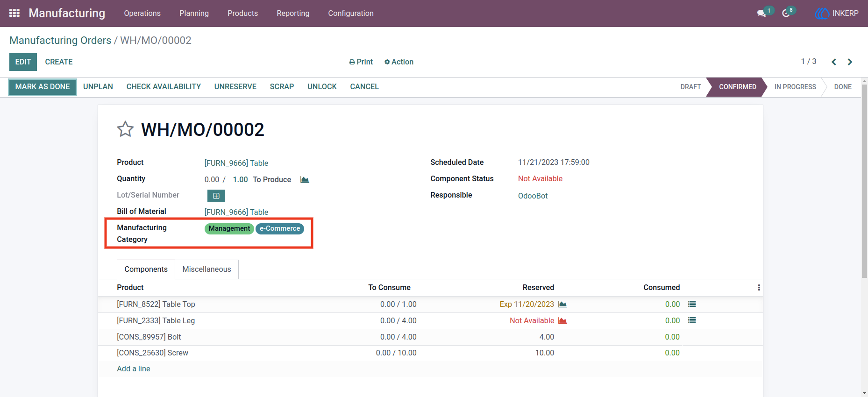Click the Management category tag

[229, 228]
